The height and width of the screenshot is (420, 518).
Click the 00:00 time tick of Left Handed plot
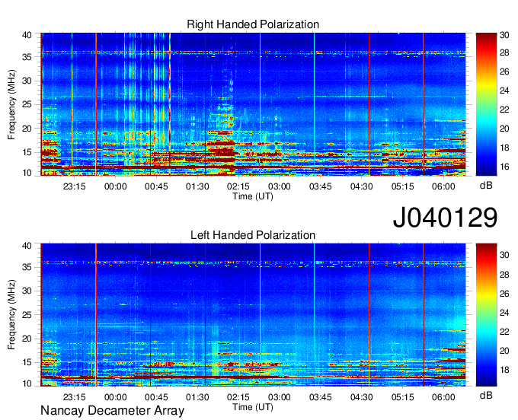click(x=115, y=397)
